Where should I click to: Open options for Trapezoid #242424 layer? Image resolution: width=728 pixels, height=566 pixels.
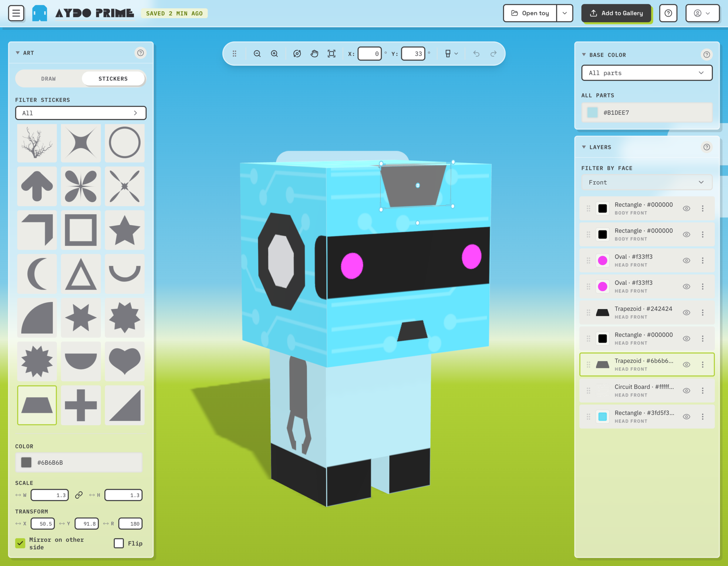(703, 313)
